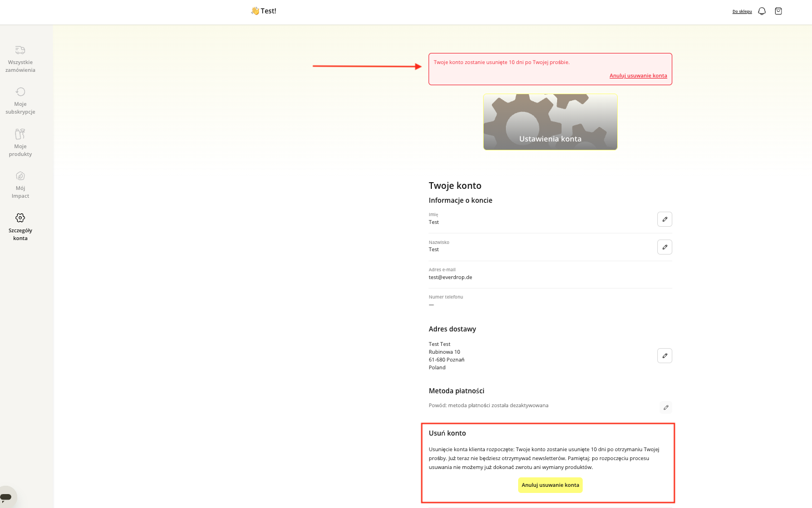
Task: Click the Poland address line
Action: pyautogui.click(x=437, y=368)
